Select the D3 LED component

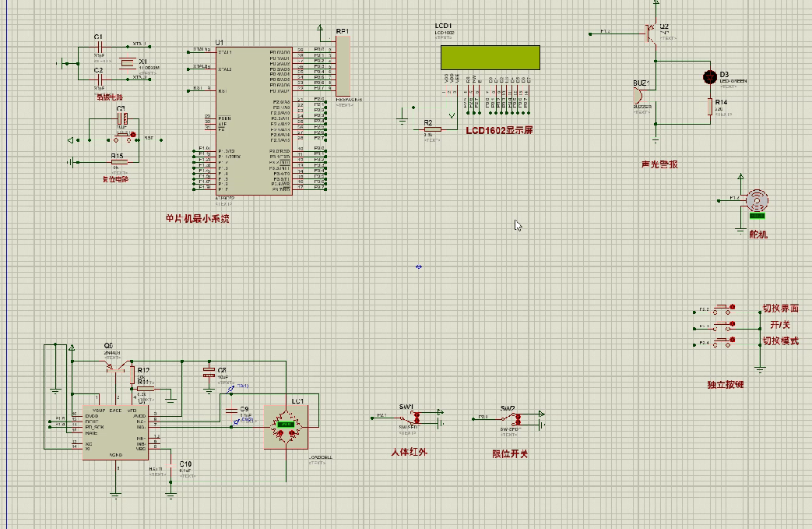[709, 76]
